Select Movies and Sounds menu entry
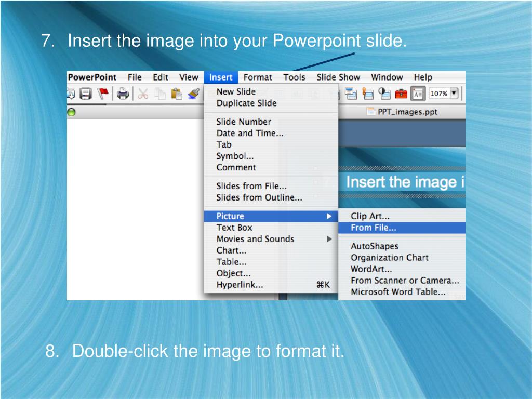 271,239
